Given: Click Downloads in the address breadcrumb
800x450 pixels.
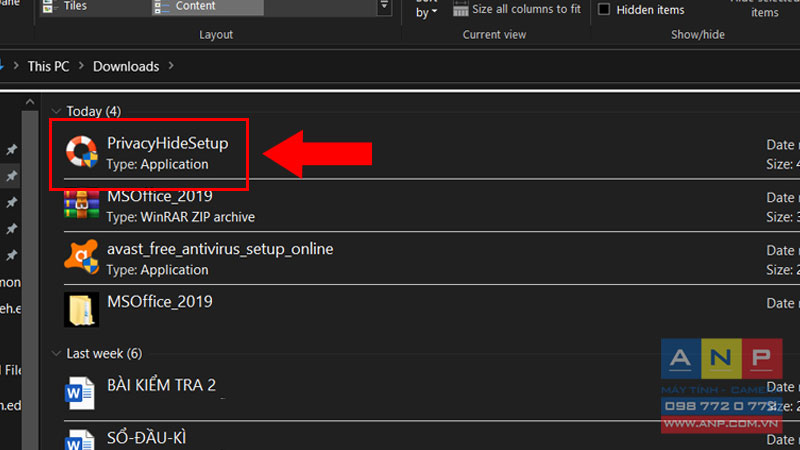Looking at the screenshot, I should point(126,66).
